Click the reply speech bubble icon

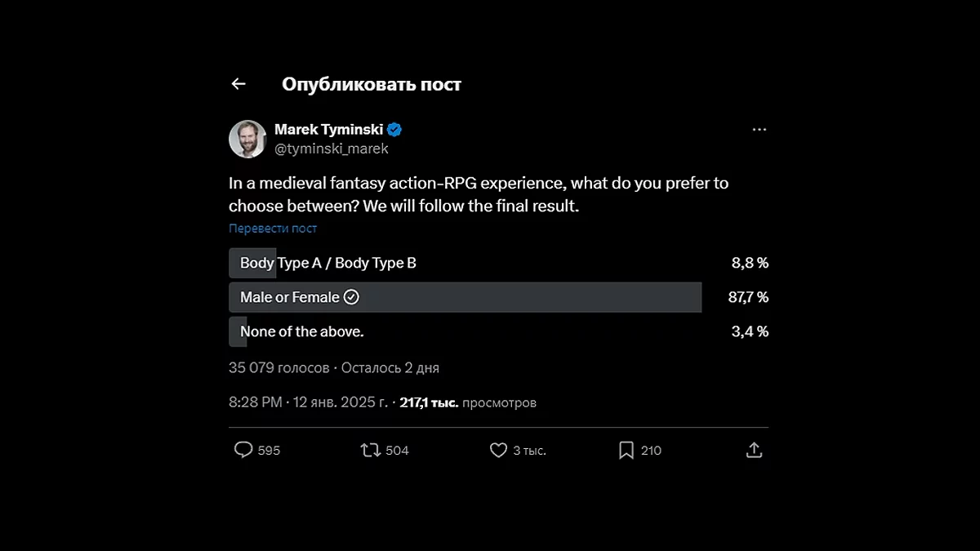(243, 450)
